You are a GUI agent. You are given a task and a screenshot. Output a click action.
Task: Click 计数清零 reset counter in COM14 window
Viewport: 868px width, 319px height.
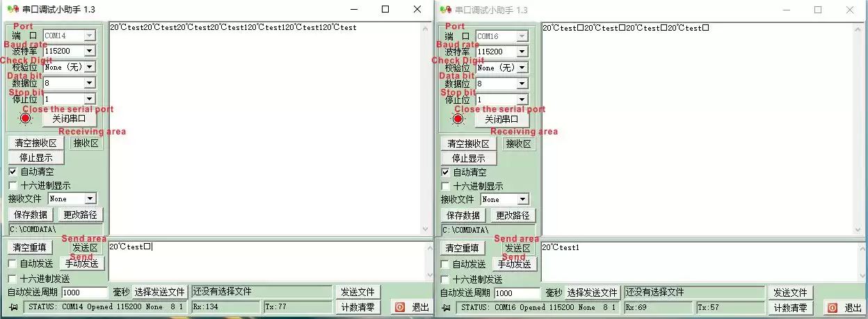point(358,307)
